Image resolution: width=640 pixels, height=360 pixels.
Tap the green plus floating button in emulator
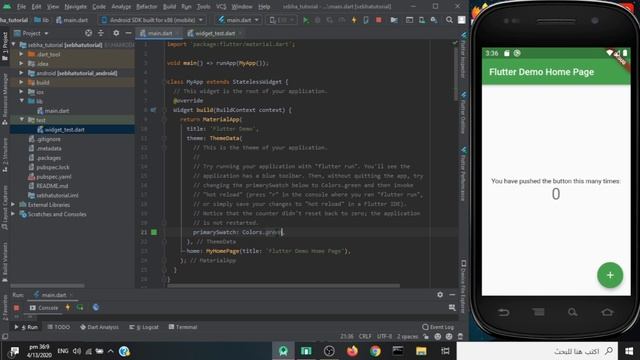coord(610,275)
